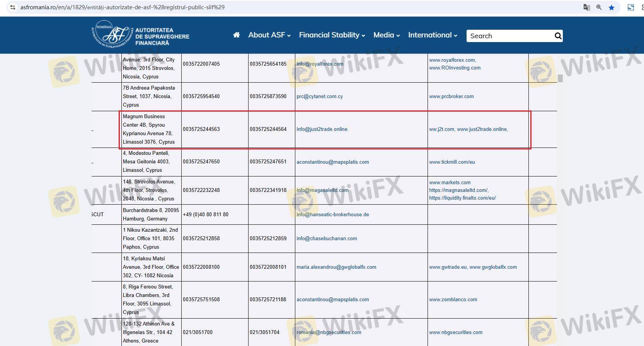Image resolution: width=644 pixels, height=346 pixels.
Task: Click phone number 0035722008100
Action: (201, 267)
